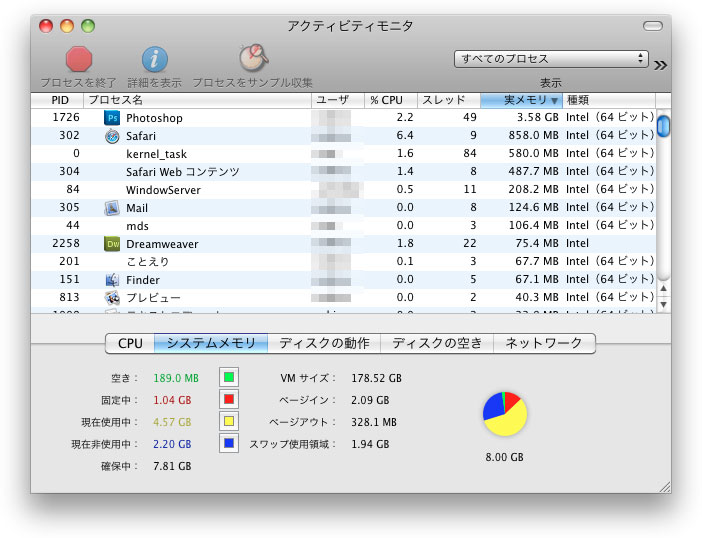The image size is (702, 538).
Task: Click the green free memory swatch
Action: (x=229, y=378)
